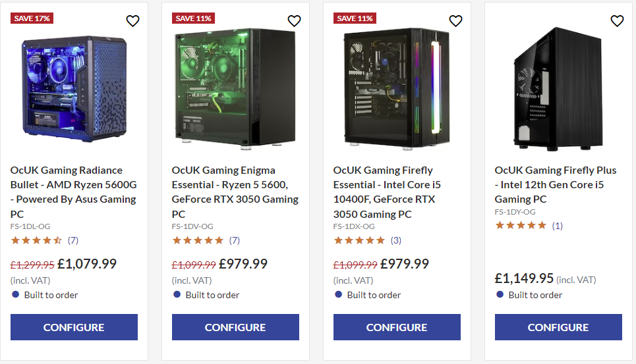Click star rating on Firefly Essential PC

point(359,240)
